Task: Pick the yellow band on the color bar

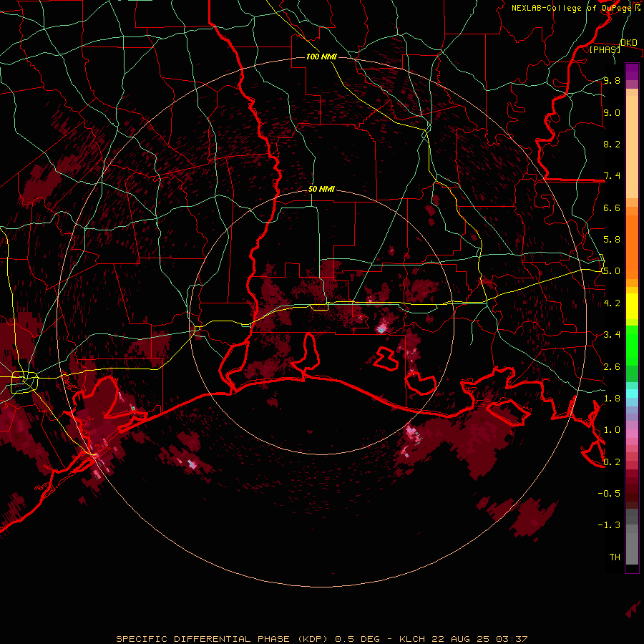Action: [x=632, y=306]
